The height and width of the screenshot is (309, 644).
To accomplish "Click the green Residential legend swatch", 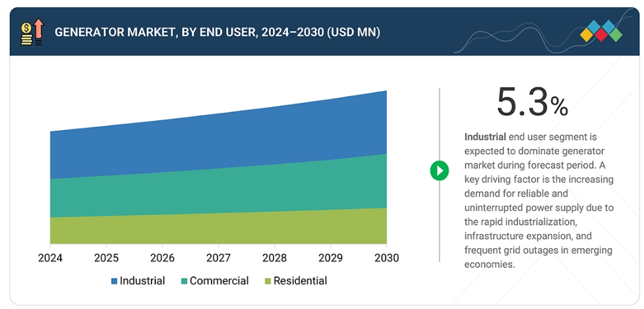I will (x=267, y=282).
